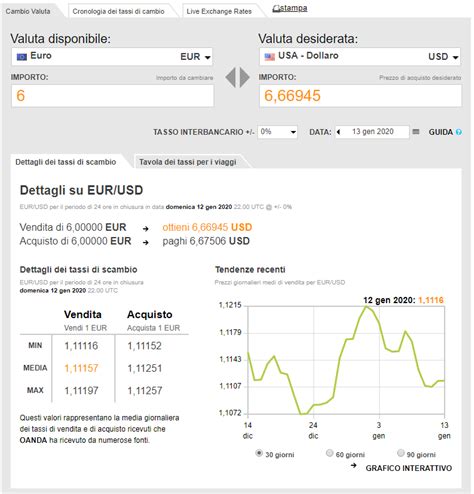
Task: Click the paghi 6,67506 USD result
Action: 206,241
